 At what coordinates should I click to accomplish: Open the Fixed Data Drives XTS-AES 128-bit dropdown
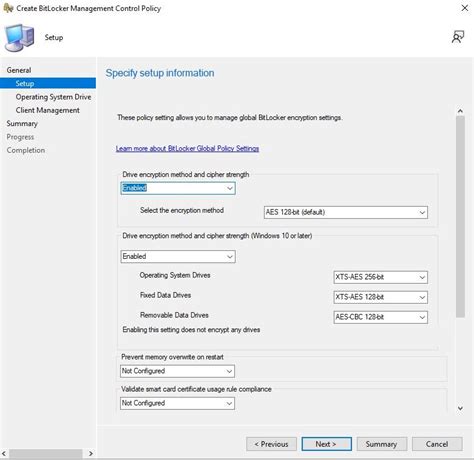(380, 297)
